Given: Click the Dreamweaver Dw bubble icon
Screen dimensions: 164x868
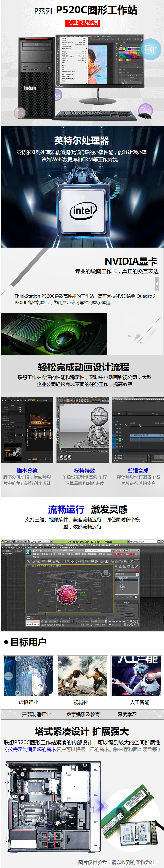Looking at the screenshot, I should coord(145,110).
